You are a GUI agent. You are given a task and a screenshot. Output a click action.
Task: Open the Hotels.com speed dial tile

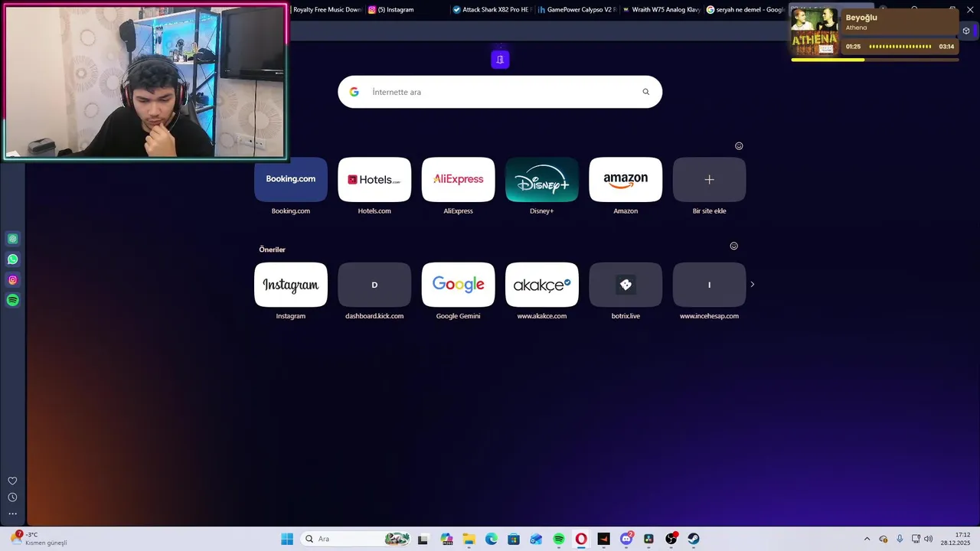click(x=374, y=180)
